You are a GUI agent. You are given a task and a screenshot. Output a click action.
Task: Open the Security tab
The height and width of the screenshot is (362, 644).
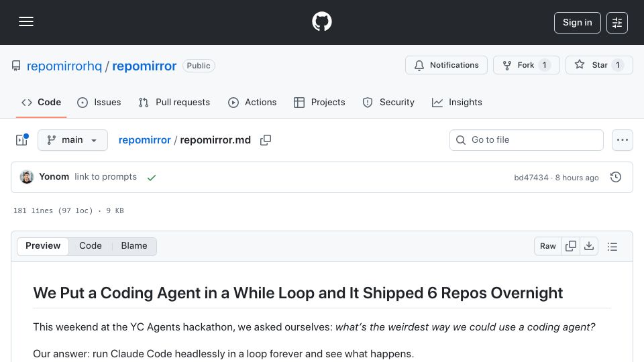coord(388,102)
